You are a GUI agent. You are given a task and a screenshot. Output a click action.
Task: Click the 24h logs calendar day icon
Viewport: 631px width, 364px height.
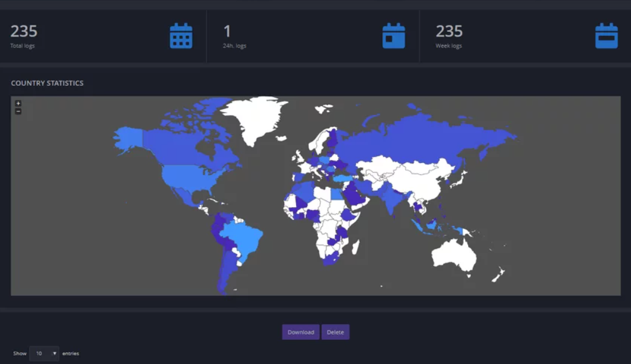(394, 36)
